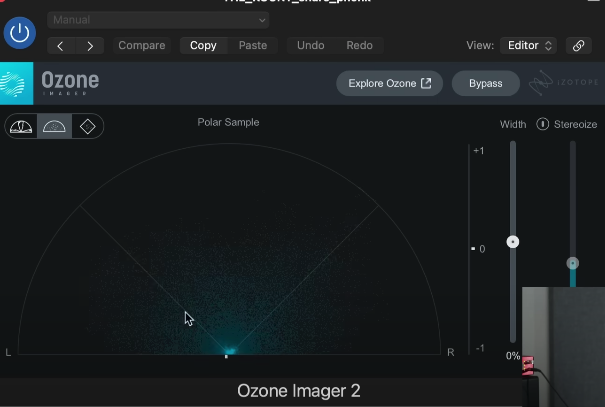Click the Ozone logo icon
Screen dimensions: 605x407
(16, 83)
